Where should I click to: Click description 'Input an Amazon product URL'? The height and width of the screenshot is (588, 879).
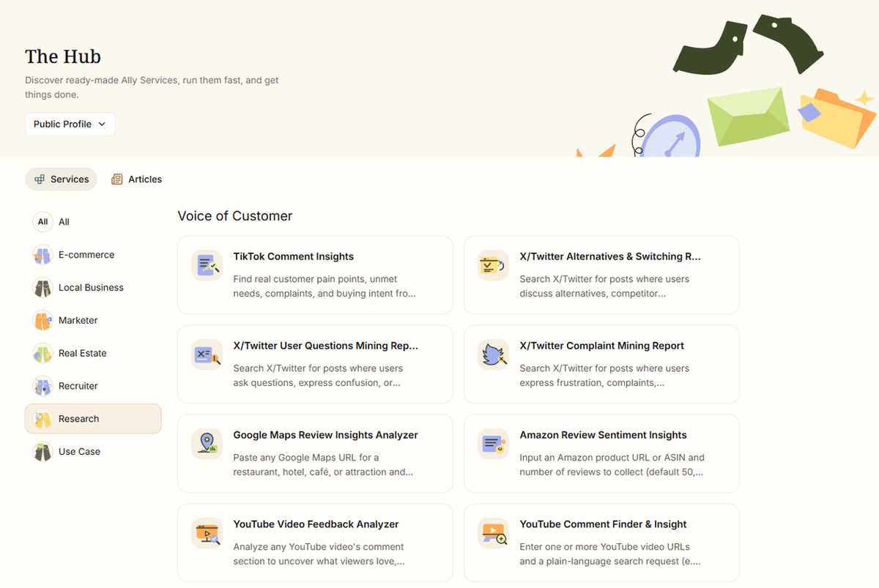click(612, 465)
